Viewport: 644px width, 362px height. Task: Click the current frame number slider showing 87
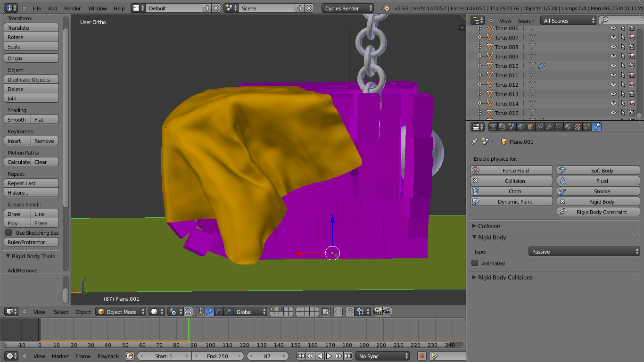point(268,356)
